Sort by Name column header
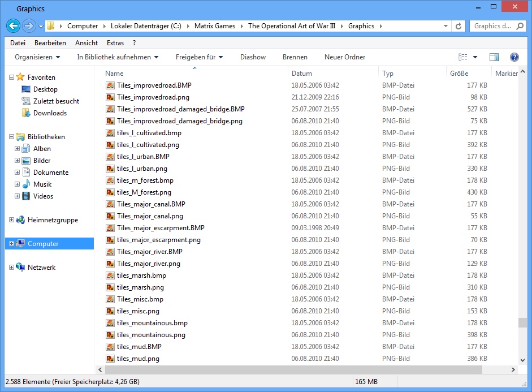The image size is (532, 392). click(x=114, y=74)
